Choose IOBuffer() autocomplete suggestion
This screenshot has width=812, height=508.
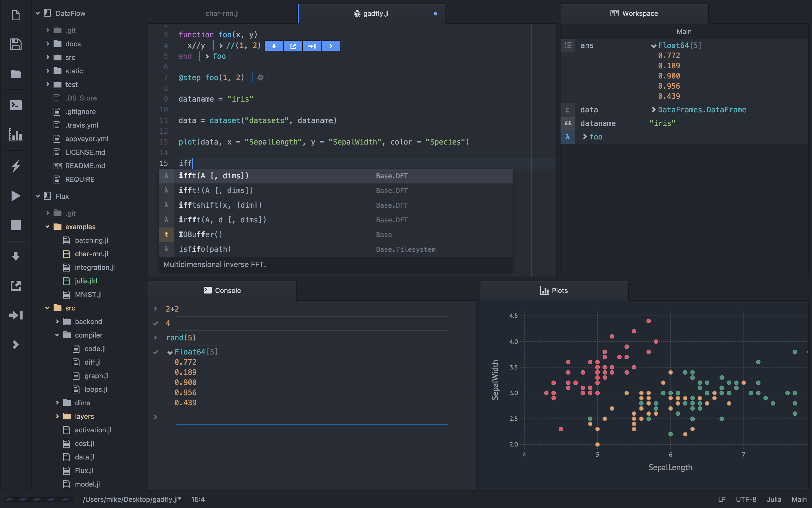(x=336, y=235)
